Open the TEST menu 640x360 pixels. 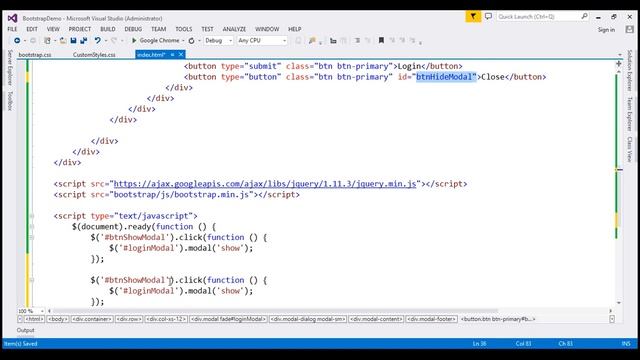point(207,29)
